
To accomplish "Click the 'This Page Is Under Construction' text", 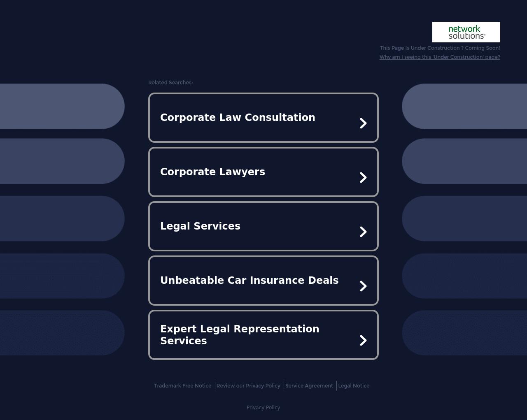I will coord(440,48).
